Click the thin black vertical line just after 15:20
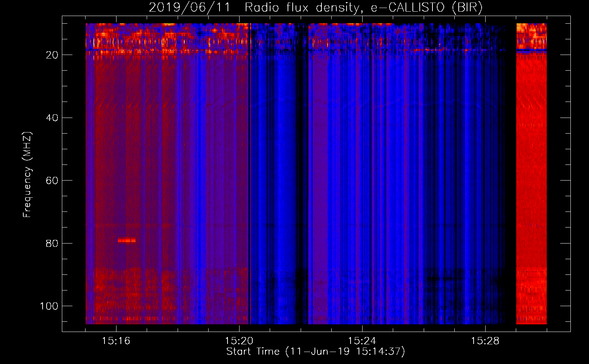589x364 pixels. [249, 174]
